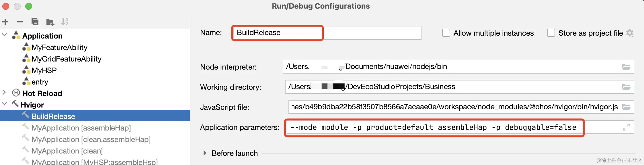Click the Copy Configuration icon
Image resolution: width=644 pixels, height=165 pixels.
[x=35, y=22]
